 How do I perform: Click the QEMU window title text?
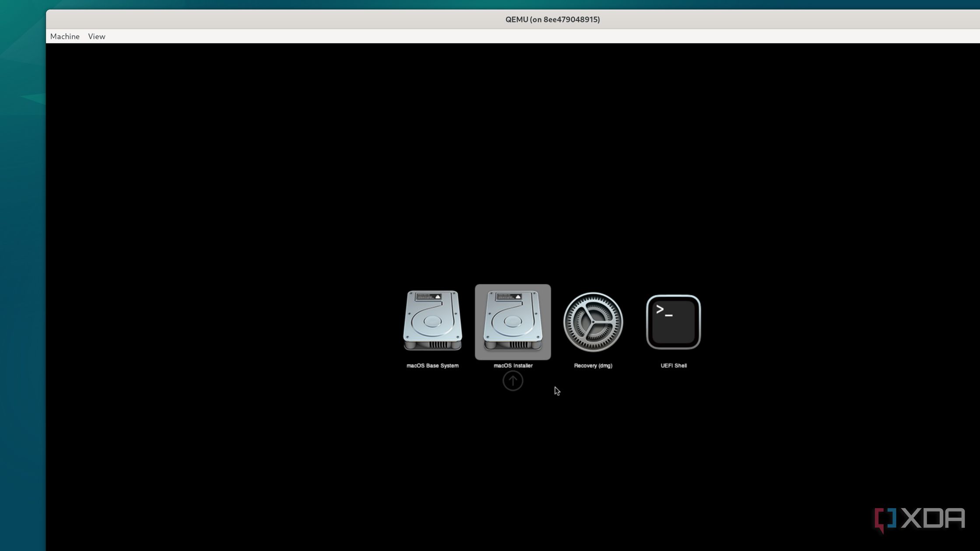(x=552, y=19)
